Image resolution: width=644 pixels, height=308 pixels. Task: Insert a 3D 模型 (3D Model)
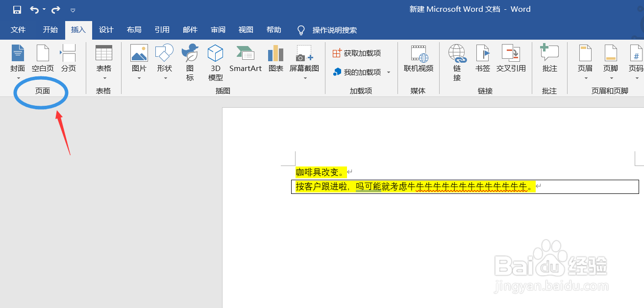(215, 62)
